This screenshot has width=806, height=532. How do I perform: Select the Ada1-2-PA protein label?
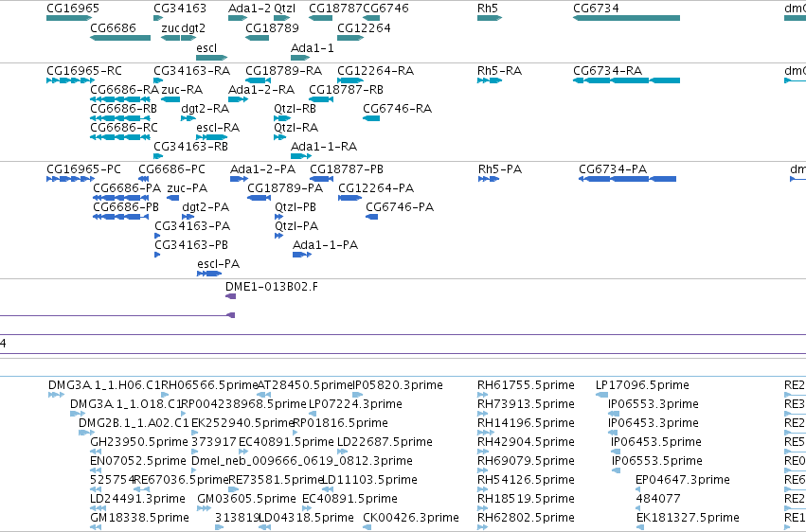tap(262, 168)
